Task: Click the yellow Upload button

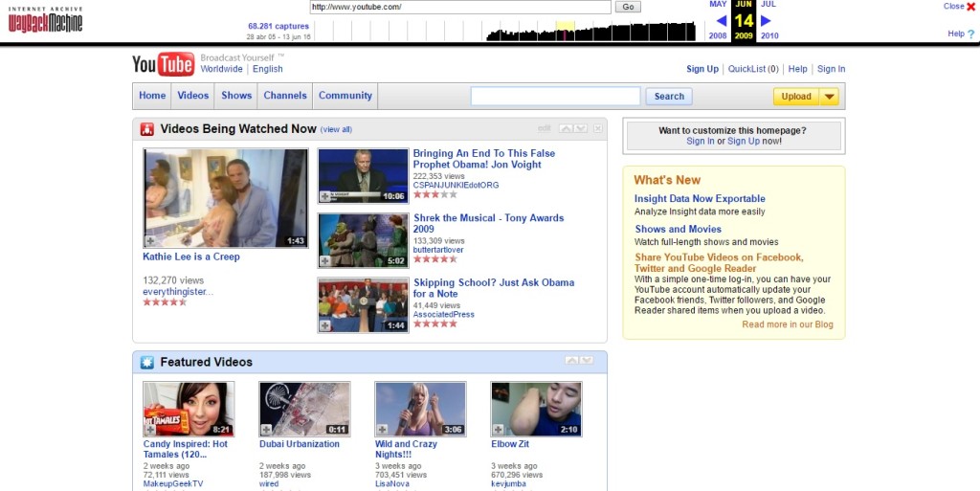Action: coord(797,97)
